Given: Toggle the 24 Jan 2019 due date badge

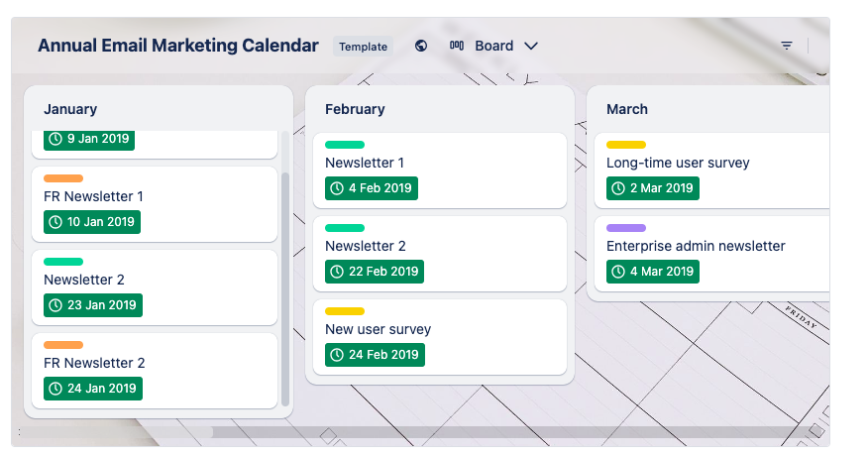Looking at the screenshot, I should coord(93,389).
